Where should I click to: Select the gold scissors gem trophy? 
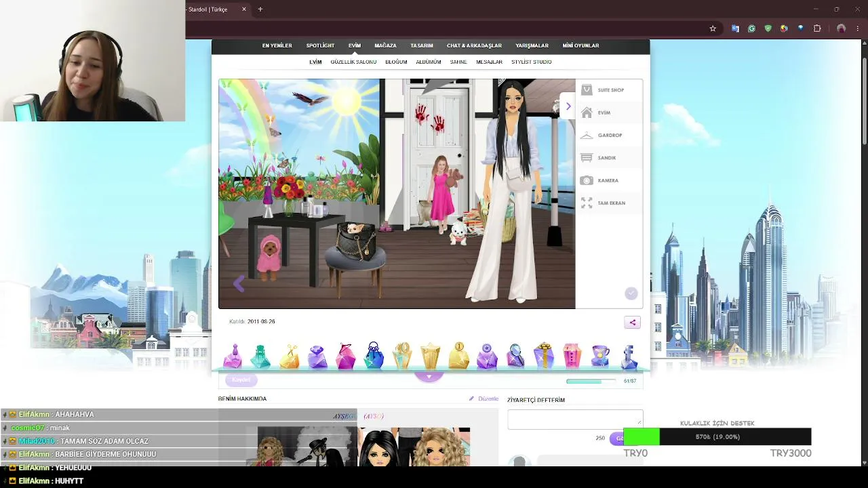click(290, 356)
